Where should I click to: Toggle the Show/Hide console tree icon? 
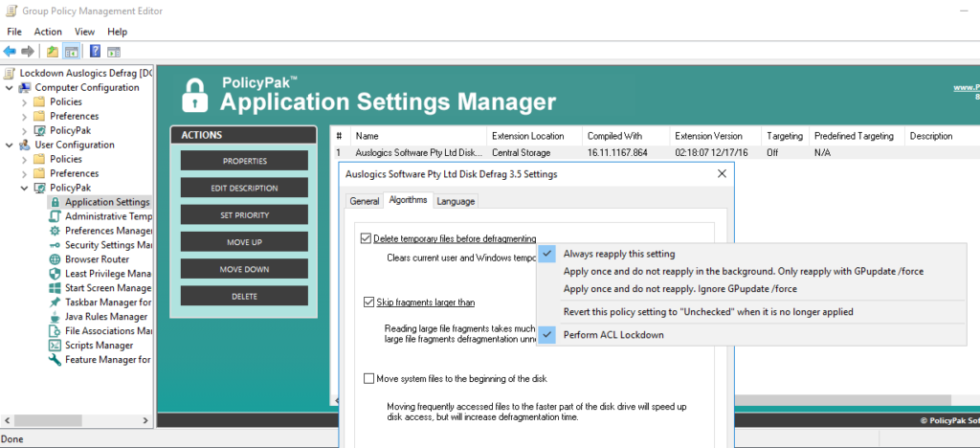coord(71,52)
